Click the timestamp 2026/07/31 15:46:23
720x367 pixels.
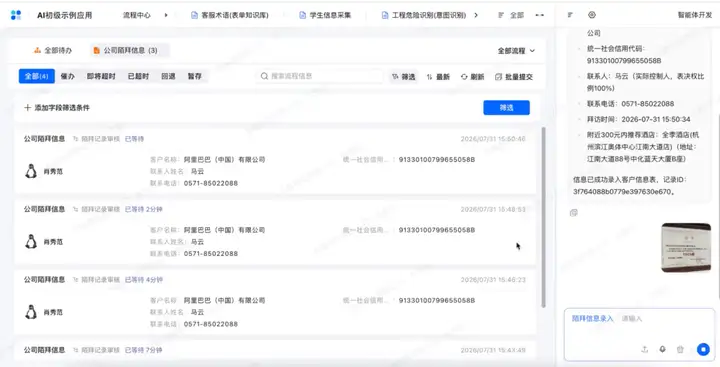[x=493, y=280]
